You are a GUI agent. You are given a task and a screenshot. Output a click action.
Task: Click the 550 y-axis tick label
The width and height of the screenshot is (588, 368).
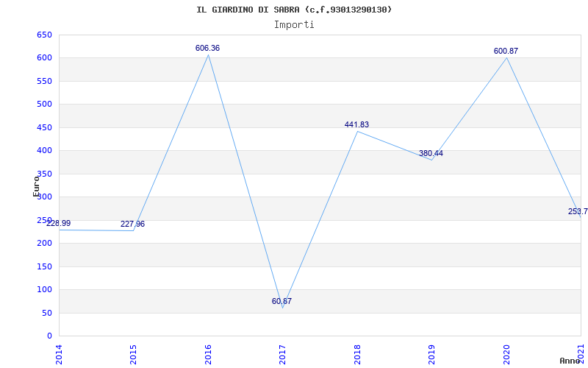point(44,81)
